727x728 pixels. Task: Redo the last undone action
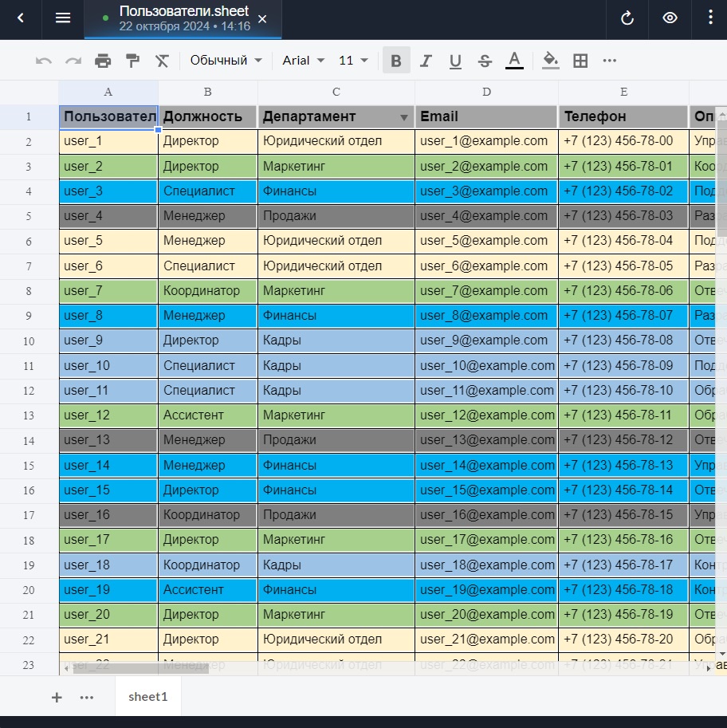click(x=73, y=61)
